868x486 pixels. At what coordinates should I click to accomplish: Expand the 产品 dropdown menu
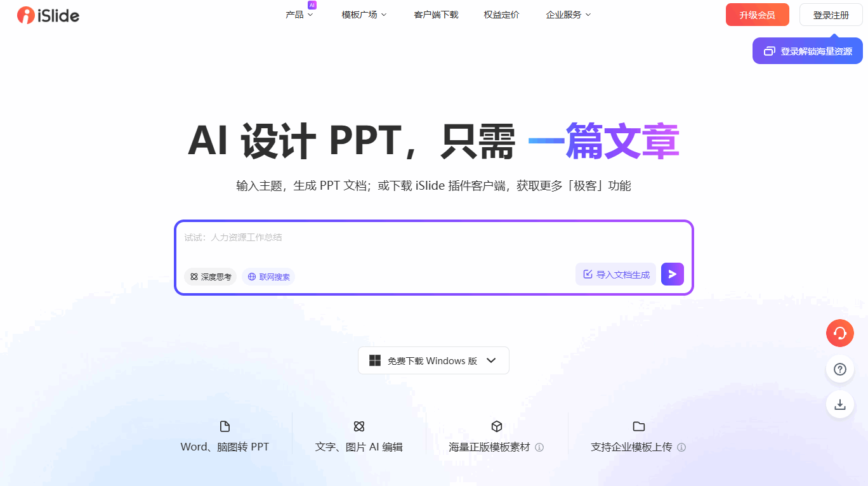click(x=299, y=15)
